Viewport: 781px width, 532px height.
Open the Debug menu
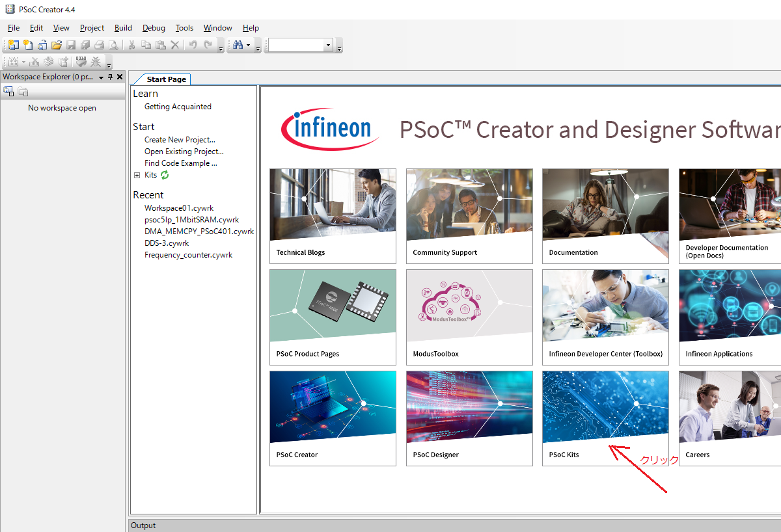click(x=154, y=28)
